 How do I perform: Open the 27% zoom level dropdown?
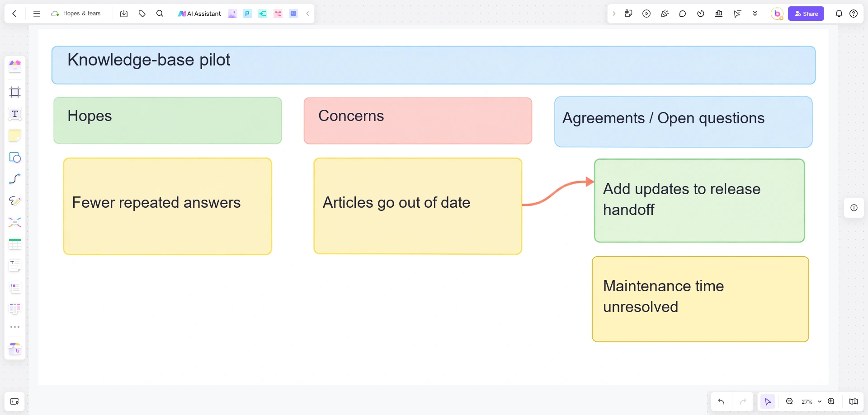click(x=811, y=401)
